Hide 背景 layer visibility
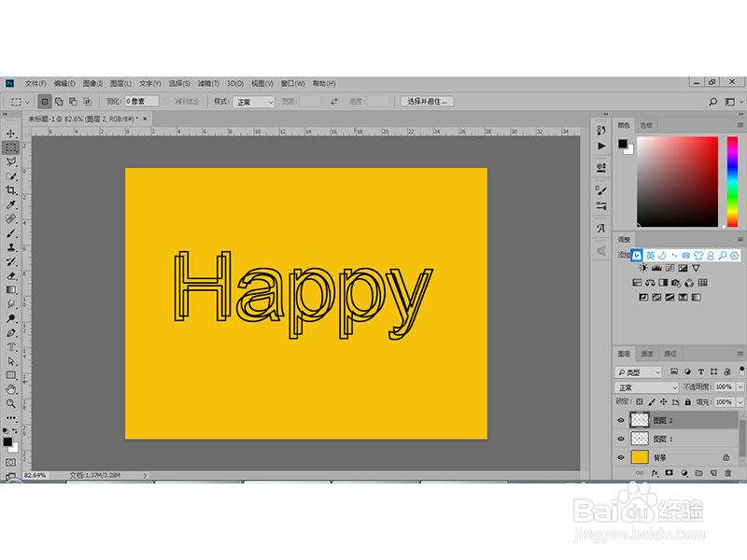Screen dimensions: 747x560 [621, 457]
